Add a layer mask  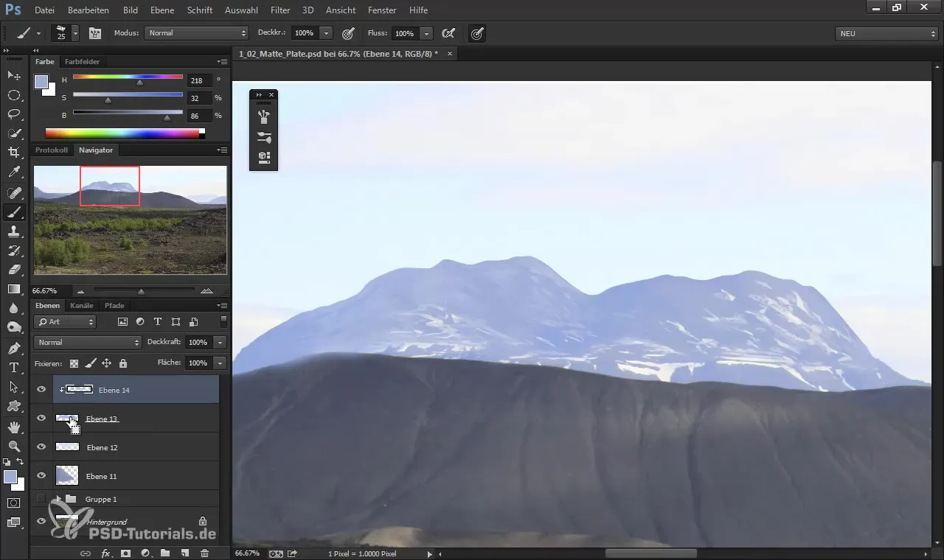point(125,553)
